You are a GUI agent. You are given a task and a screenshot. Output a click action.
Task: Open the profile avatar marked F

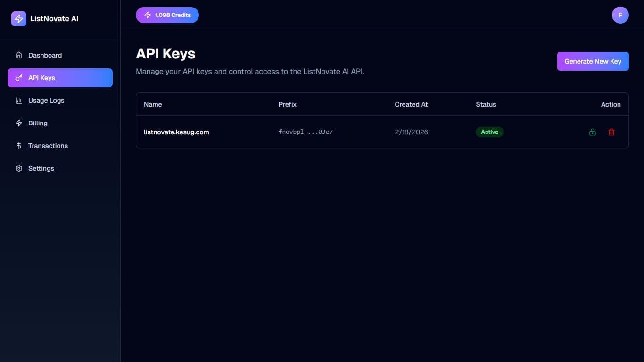point(620,15)
